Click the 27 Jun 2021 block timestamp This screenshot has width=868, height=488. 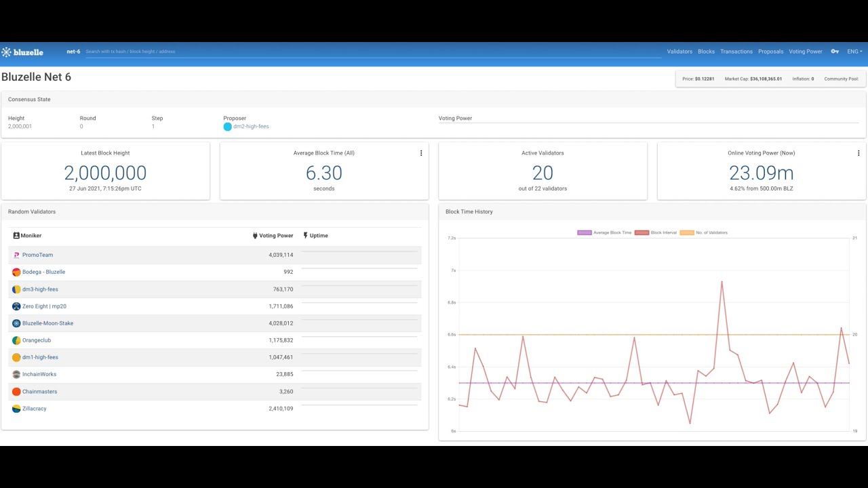pos(105,188)
